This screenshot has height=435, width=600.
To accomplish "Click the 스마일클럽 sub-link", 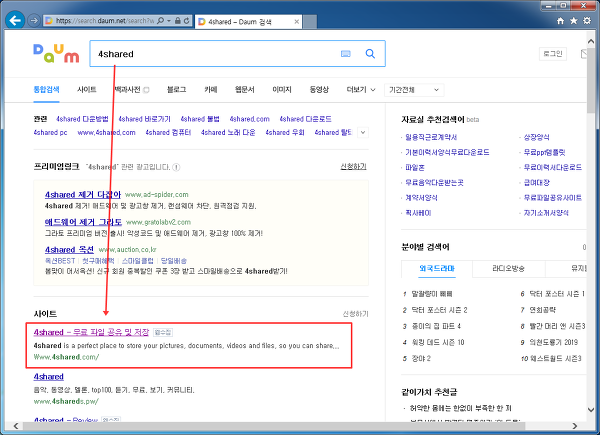I will (x=137, y=261).
